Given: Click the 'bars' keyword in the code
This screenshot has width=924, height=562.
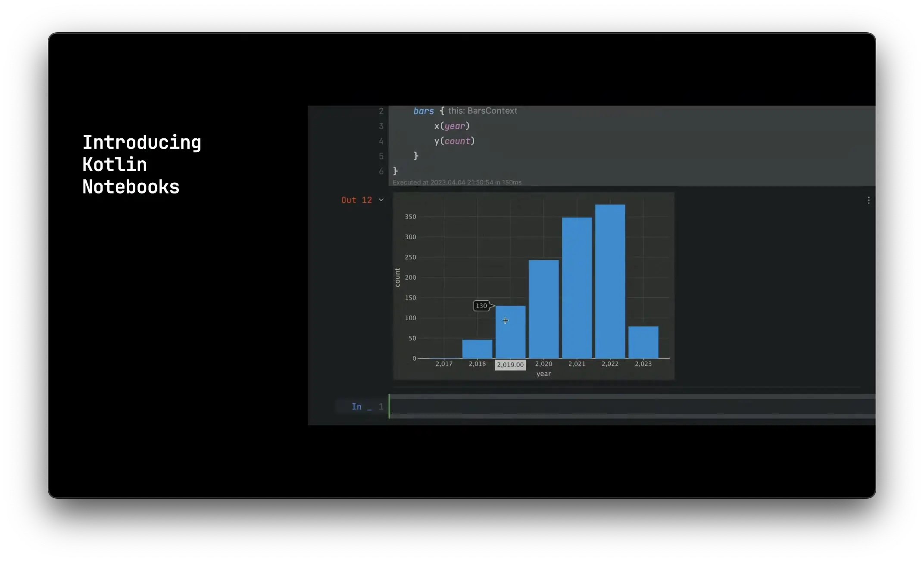Looking at the screenshot, I should point(424,111).
